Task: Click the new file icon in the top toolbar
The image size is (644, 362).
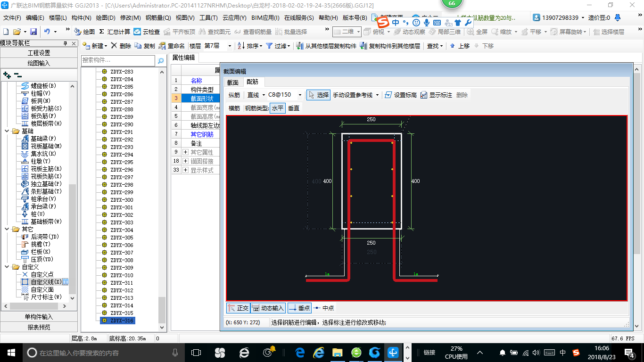Action: click(6, 32)
